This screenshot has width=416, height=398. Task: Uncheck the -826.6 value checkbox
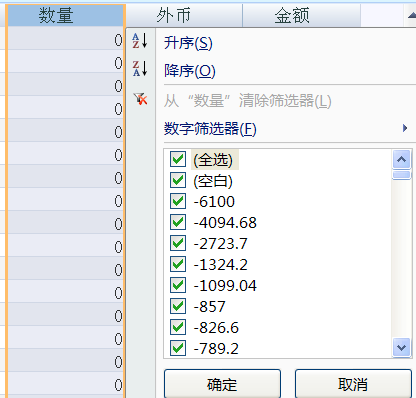(178, 327)
